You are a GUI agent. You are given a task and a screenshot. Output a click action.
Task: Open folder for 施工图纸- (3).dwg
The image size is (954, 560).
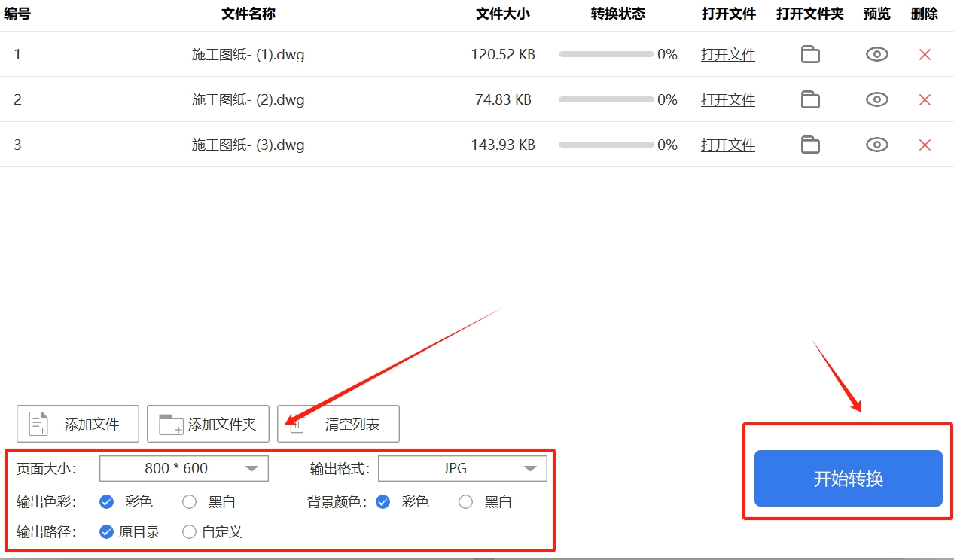(x=810, y=145)
